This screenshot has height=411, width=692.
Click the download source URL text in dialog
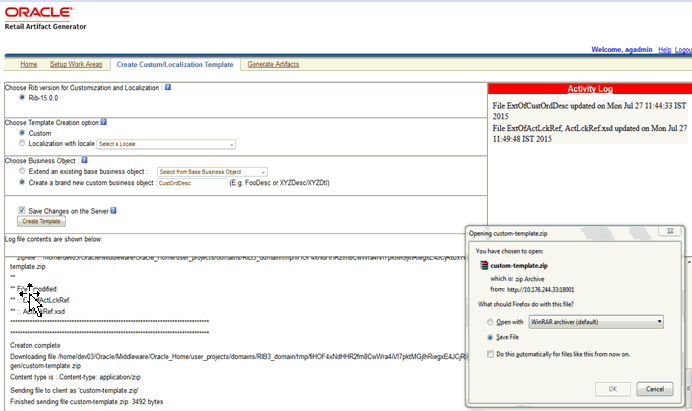pyautogui.click(x=541, y=290)
